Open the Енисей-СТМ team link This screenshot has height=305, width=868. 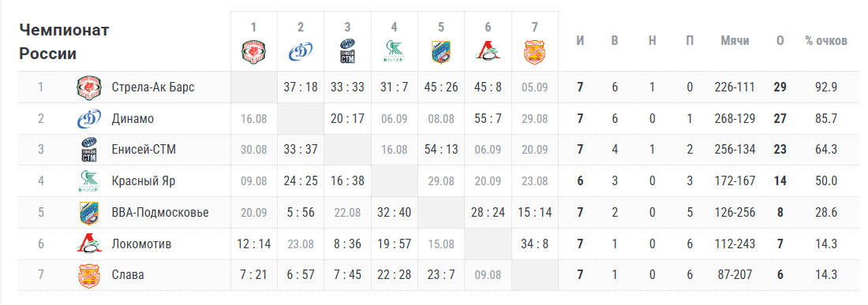point(142,149)
